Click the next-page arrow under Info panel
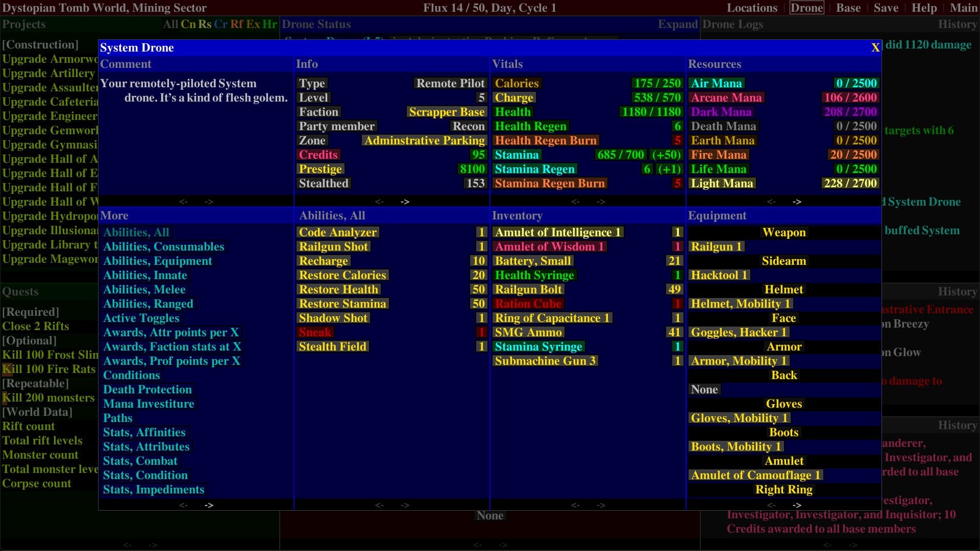980x551 pixels. [x=405, y=202]
